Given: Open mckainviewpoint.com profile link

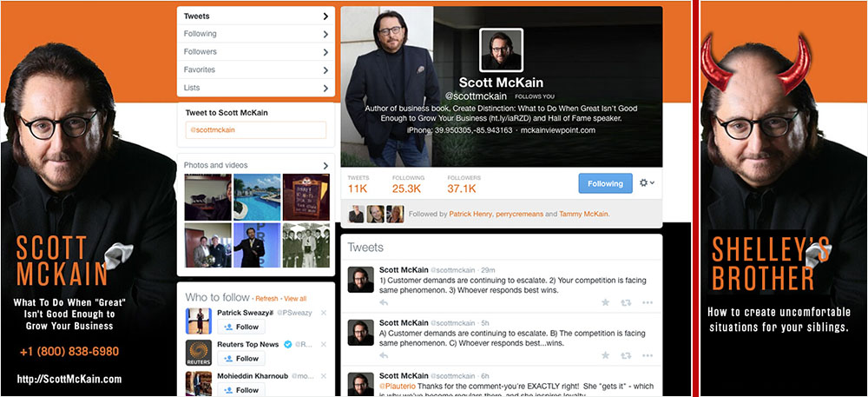Looking at the screenshot, I should [558, 130].
